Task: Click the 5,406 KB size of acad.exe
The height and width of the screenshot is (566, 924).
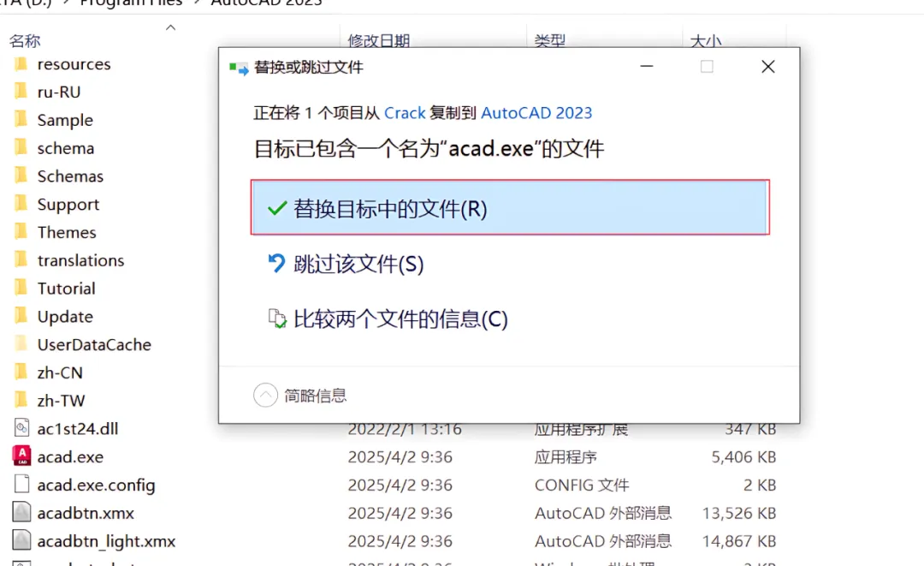Action: click(x=743, y=457)
